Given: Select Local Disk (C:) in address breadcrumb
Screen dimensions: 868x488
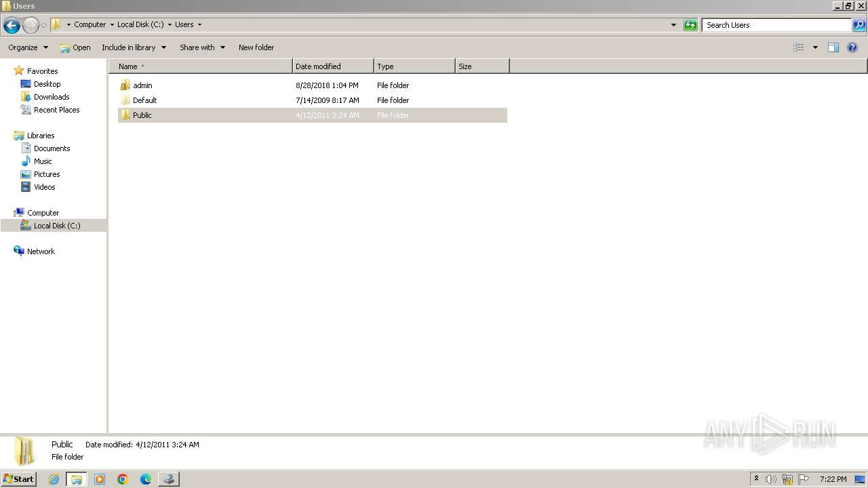Looking at the screenshot, I should pyautogui.click(x=140, y=24).
